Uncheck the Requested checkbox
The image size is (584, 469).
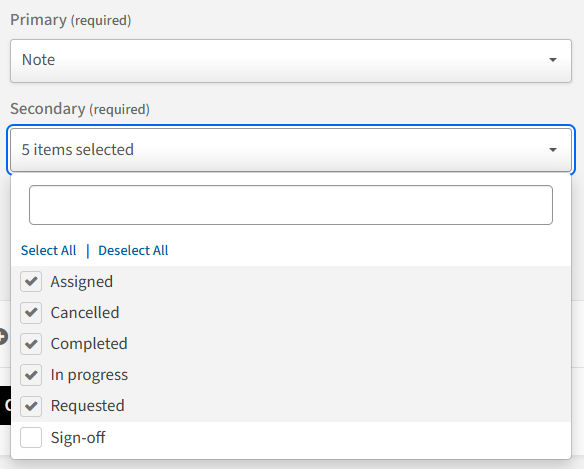(31, 406)
